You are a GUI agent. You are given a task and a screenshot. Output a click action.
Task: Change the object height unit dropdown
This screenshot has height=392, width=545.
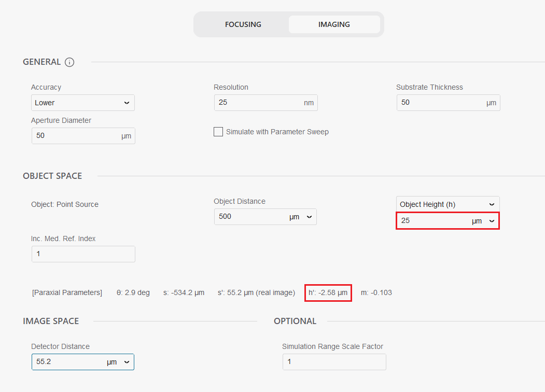pos(483,221)
